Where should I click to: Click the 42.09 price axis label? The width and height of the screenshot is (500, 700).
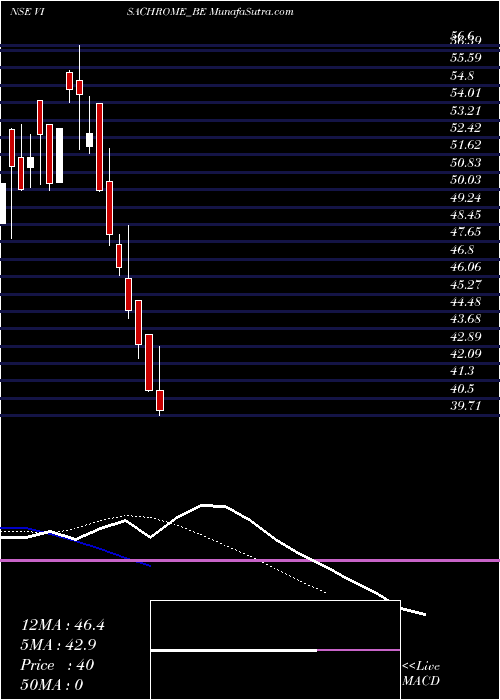[465, 354]
